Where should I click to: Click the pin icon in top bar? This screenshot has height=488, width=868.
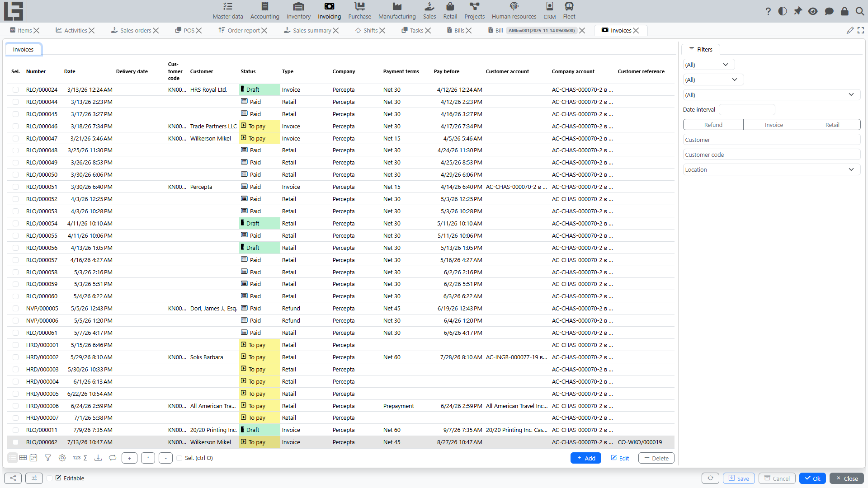coord(798,11)
